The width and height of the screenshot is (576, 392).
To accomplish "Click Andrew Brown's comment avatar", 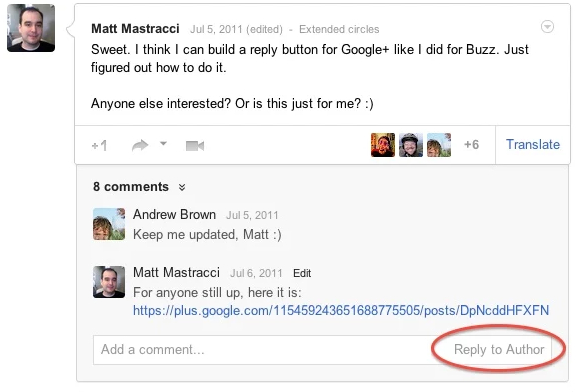I will click(109, 224).
